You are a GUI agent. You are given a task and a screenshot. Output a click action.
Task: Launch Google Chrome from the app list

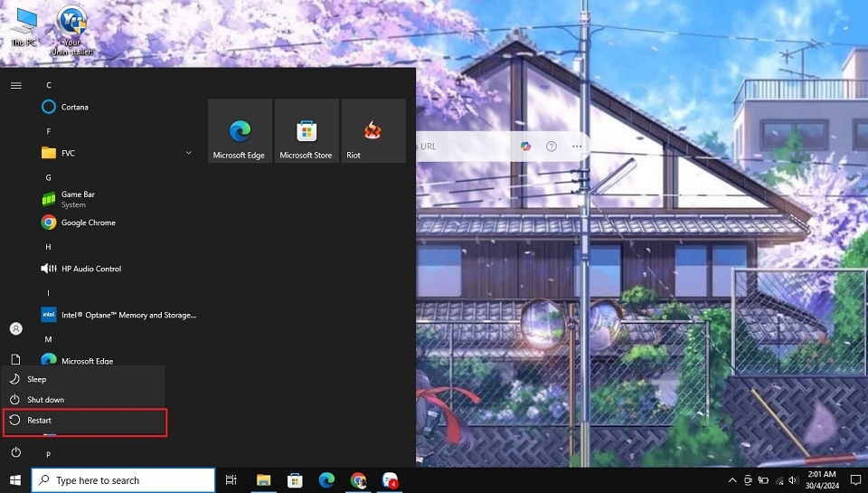point(79,223)
